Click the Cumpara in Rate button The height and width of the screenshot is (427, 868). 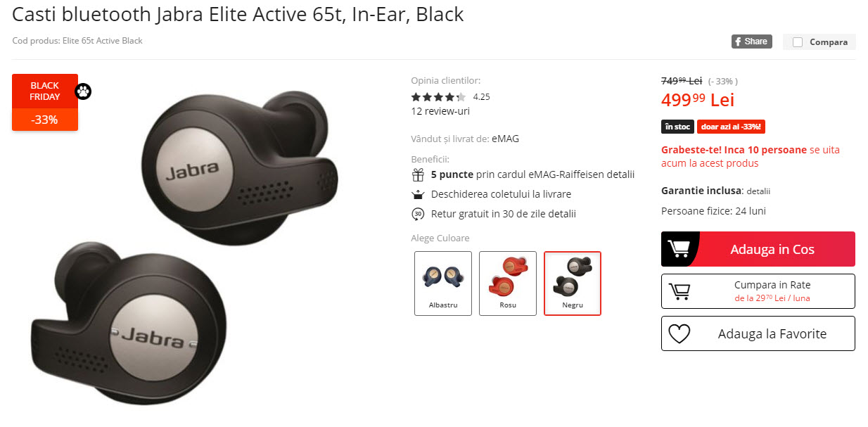758,291
